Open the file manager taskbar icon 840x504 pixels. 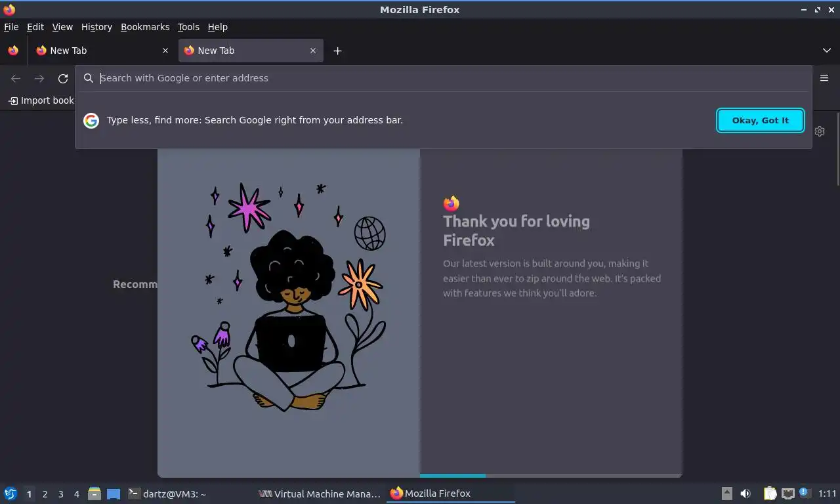94,493
